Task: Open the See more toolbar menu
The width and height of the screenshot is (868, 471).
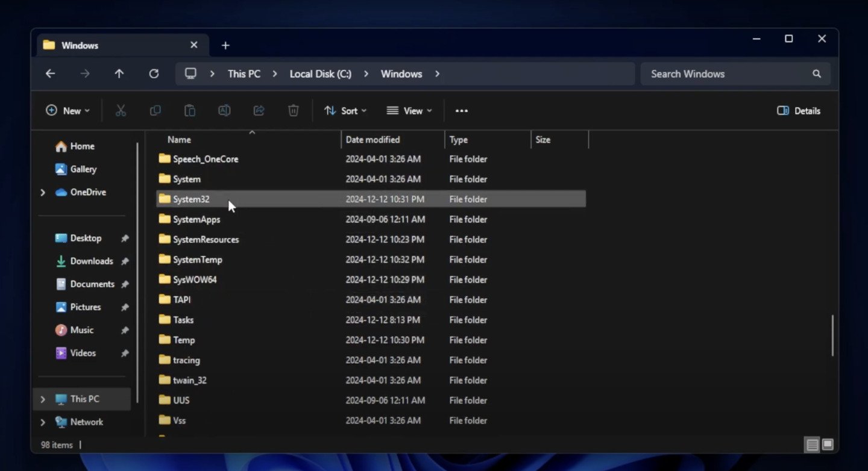Action: [462, 110]
